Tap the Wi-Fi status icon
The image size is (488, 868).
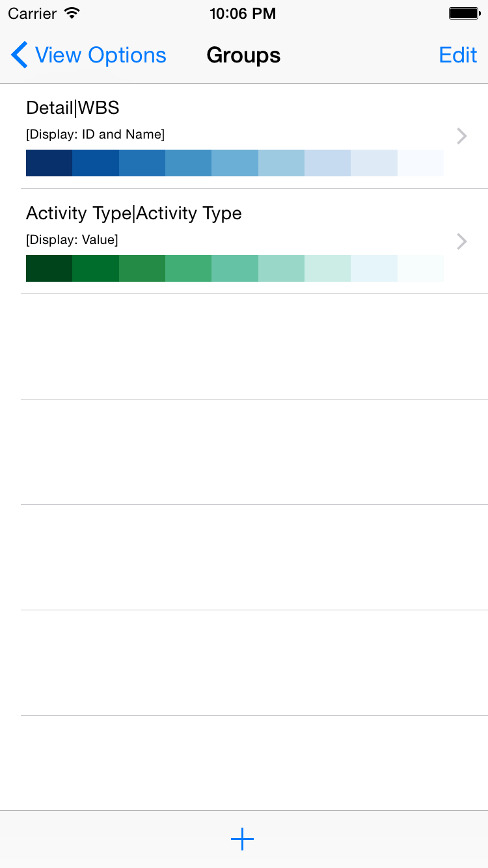[x=72, y=13]
